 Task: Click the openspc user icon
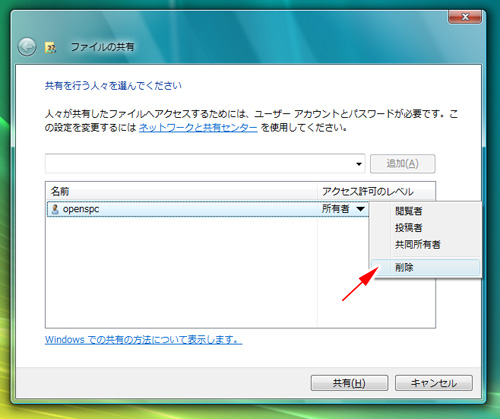point(55,209)
